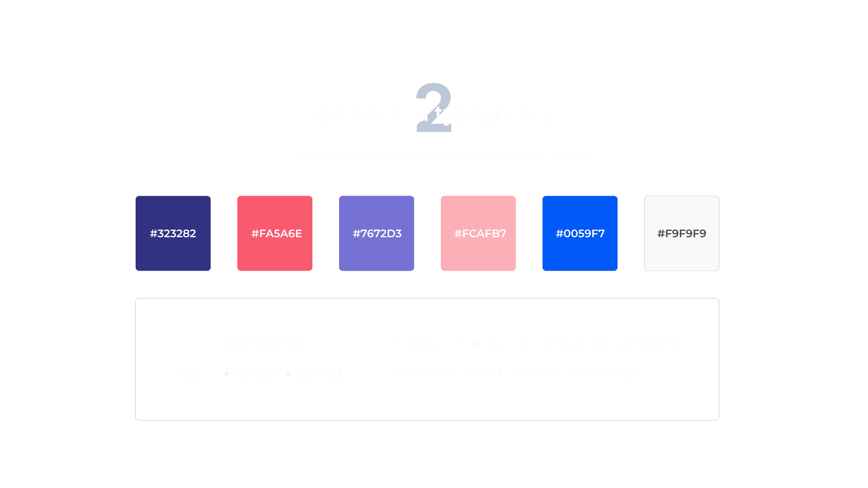
Task: Select the bright blue #0059F7 color swatch
Action: [x=581, y=233]
